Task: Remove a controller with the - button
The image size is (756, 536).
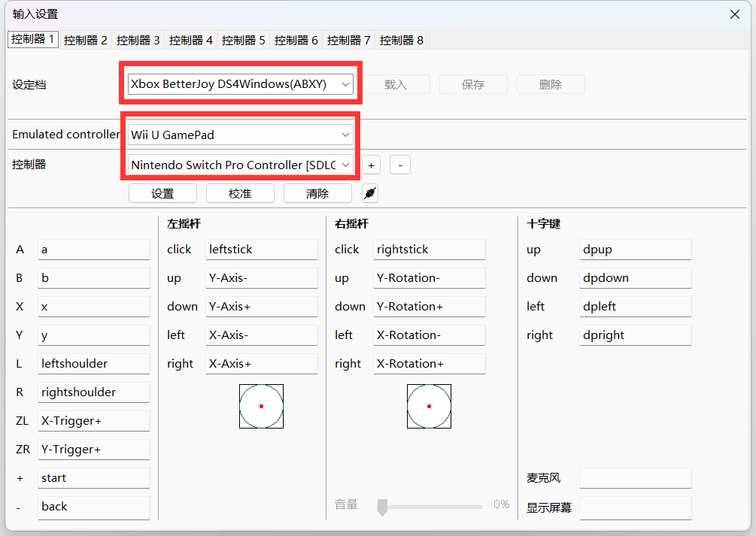Action: pyautogui.click(x=400, y=165)
